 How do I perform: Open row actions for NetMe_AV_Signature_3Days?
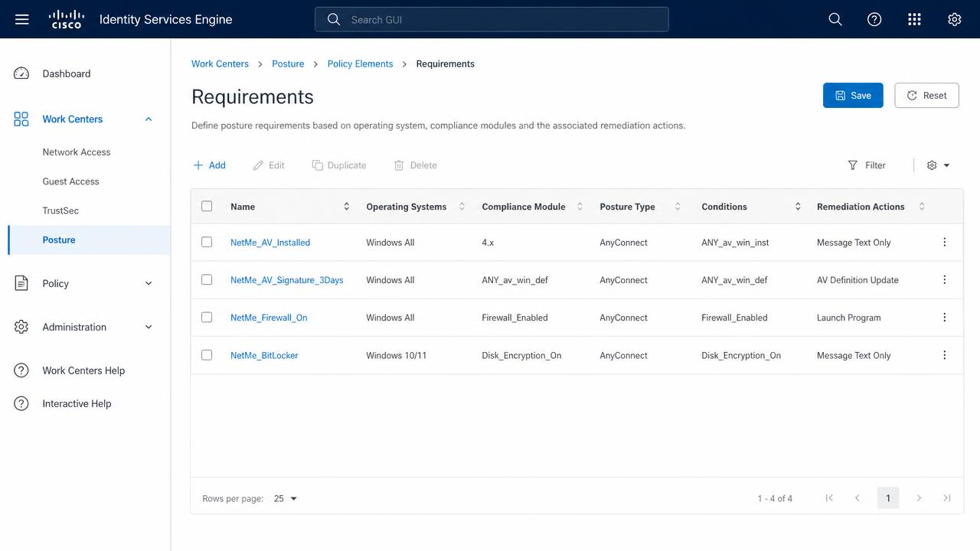[944, 280]
